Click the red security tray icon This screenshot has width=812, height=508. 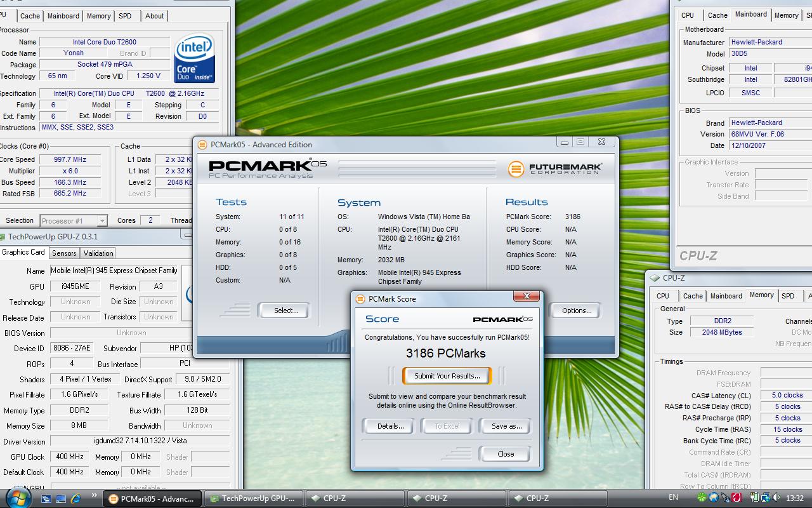click(737, 498)
